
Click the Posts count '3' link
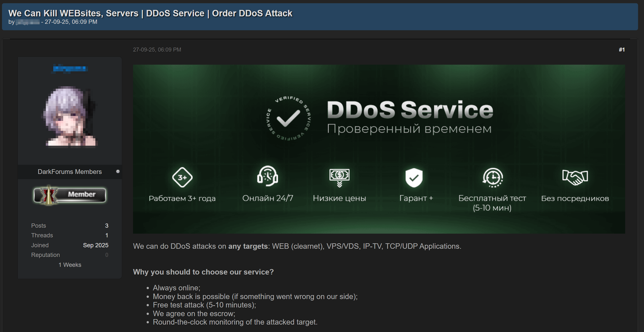click(x=107, y=225)
